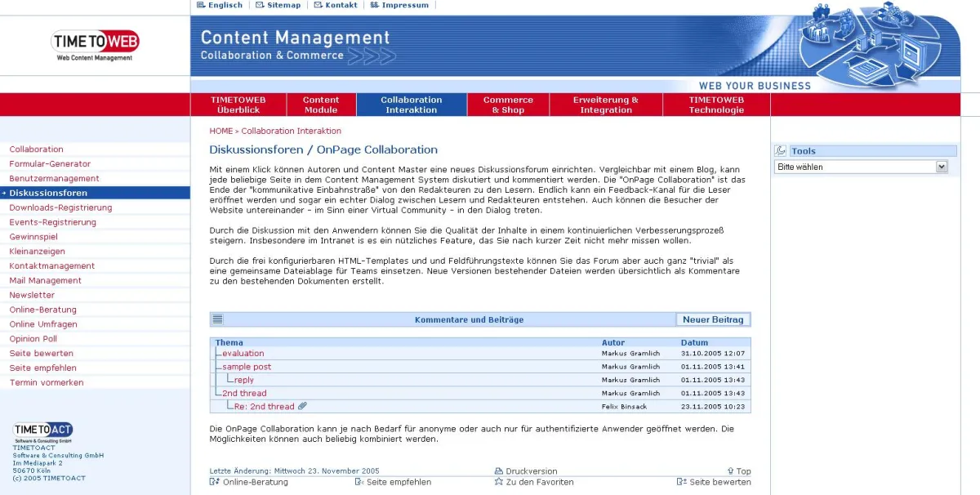Click the Seite empfehlen icon in footer
This screenshot has height=495, width=980.
coord(358,482)
